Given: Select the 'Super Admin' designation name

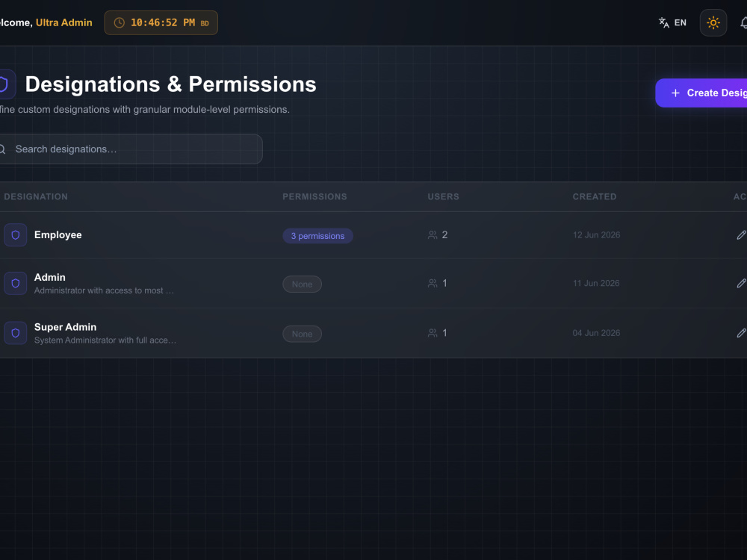Looking at the screenshot, I should 65,327.
